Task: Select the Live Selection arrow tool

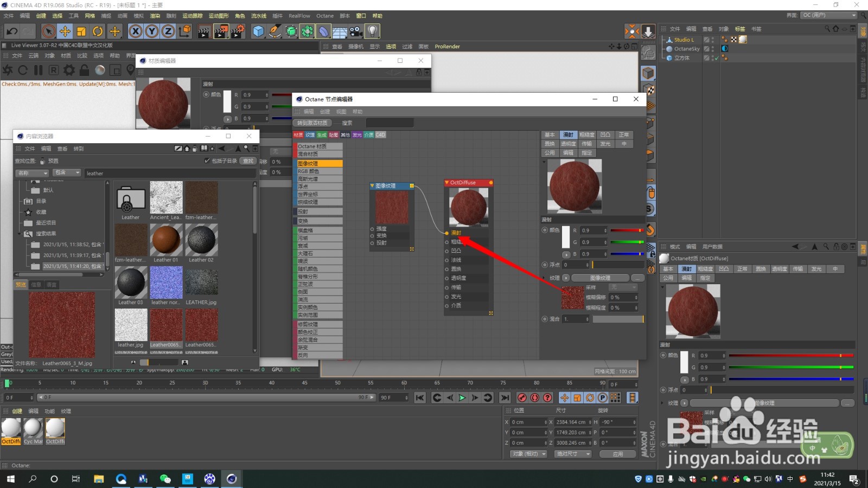Action: [48, 31]
